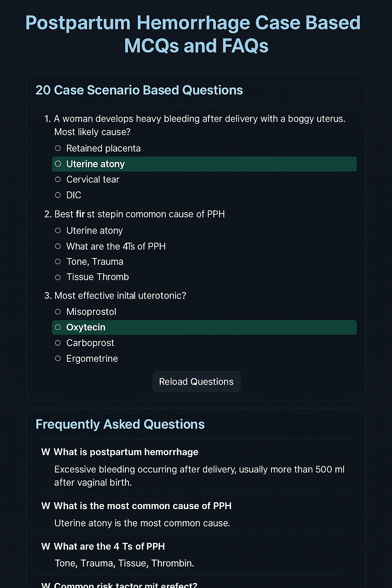392x588 pixels.
Task: Select the Tissue Thromb option
Action: (58, 277)
